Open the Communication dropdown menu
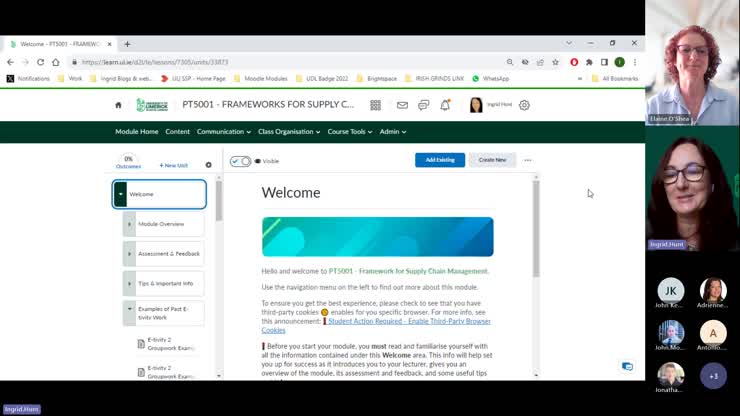The height and width of the screenshot is (416, 740). click(x=223, y=131)
